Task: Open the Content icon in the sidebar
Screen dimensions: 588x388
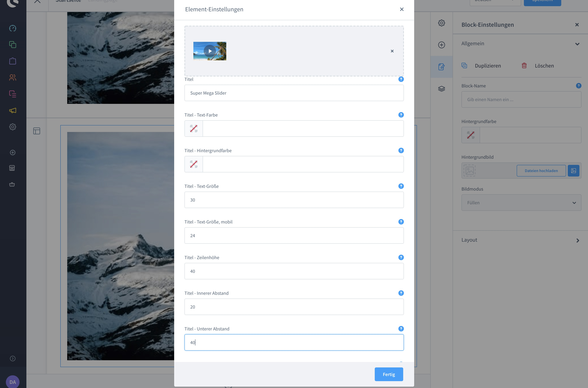Action: point(13,94)
